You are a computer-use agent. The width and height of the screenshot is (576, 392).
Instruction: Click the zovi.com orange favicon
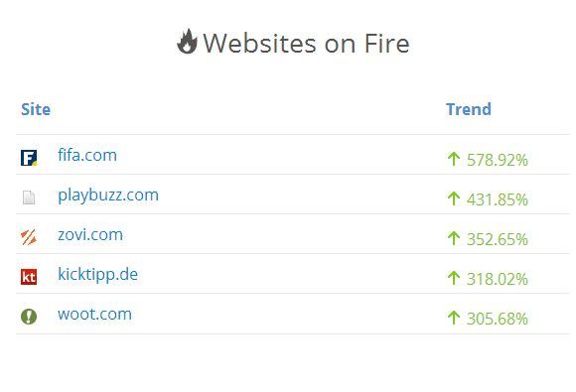(29, 237)
